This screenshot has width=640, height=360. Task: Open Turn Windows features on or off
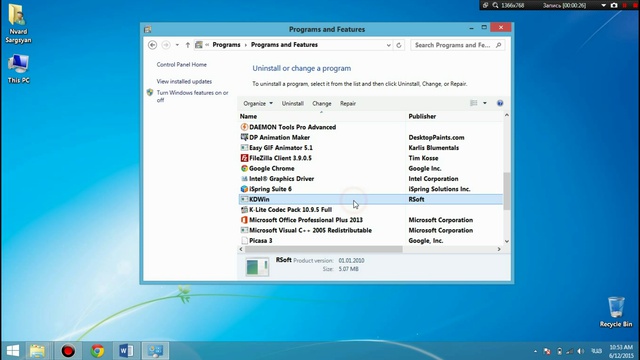pos(192,96)
